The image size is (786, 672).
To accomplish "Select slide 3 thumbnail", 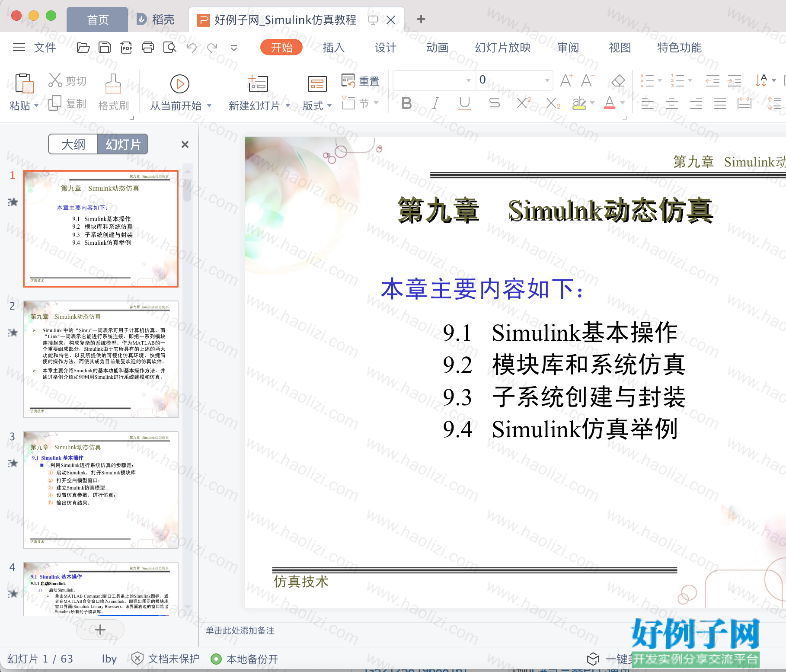I will coord(101,490).
